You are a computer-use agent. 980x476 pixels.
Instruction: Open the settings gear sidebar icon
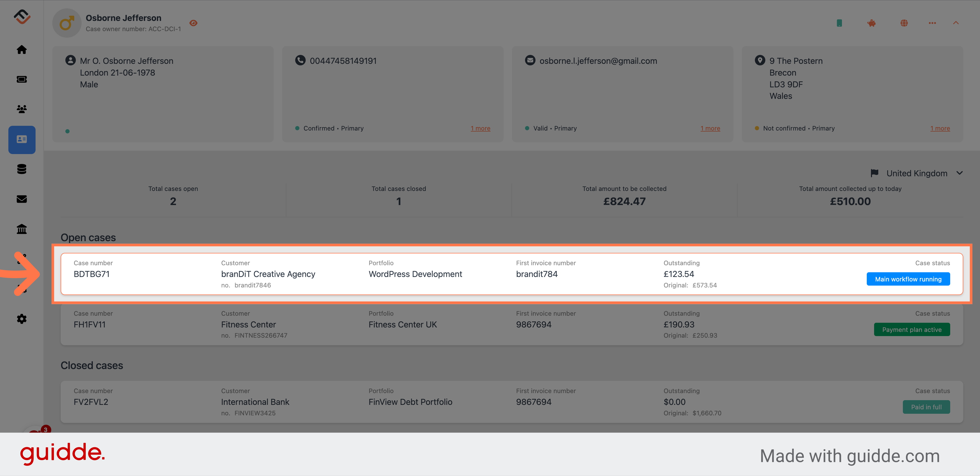pos(22,319)
